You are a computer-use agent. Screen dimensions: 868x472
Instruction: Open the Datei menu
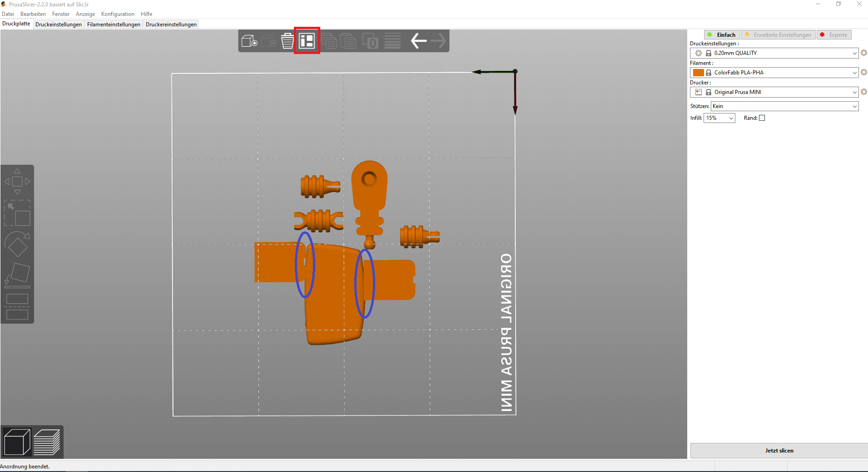point(8,14)
